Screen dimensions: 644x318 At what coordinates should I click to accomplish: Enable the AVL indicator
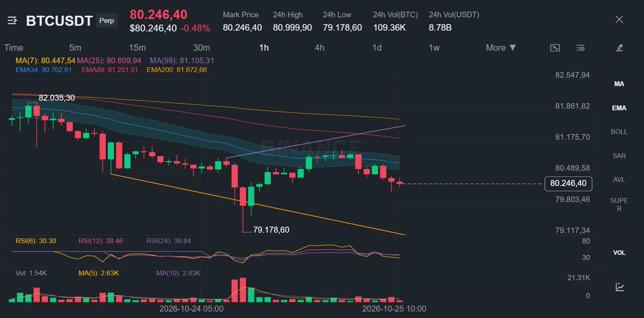click(x=619, y=180)
